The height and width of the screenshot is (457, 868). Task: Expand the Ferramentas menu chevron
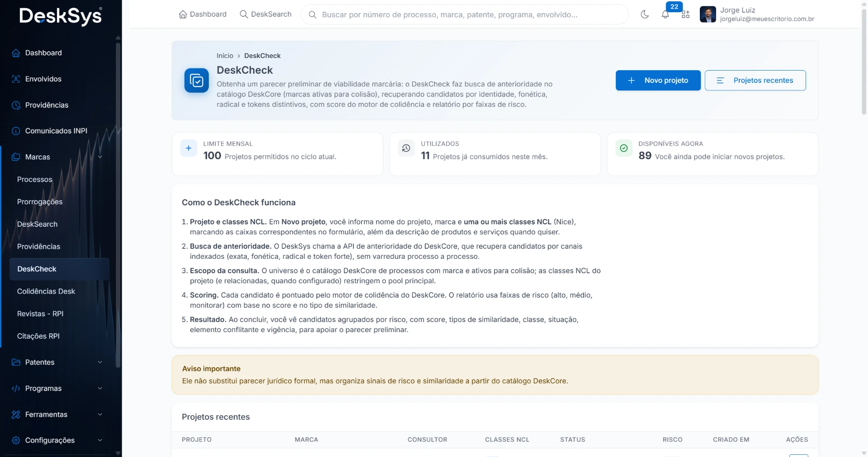pos(100,414)
